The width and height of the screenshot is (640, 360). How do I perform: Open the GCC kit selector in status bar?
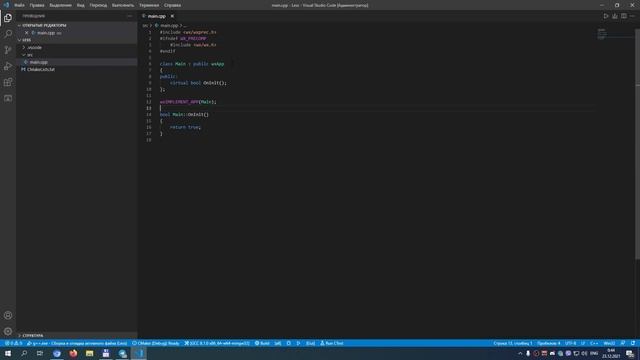(217, 343)
